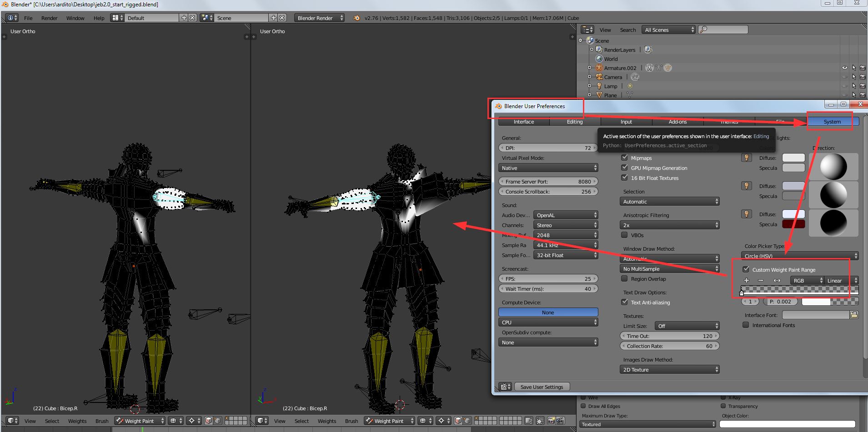The width and height of the screenshot is (868, 432).
Task: Open the Channels Stereo dropdown
Action: pyautogui.click(x=565, y=225)
